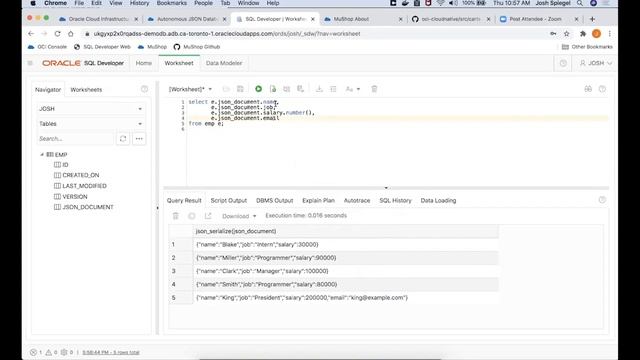The width and height of the screenshot is (640, 360).
Task: Open the DBMS Output tab
Action: (275, 200)
